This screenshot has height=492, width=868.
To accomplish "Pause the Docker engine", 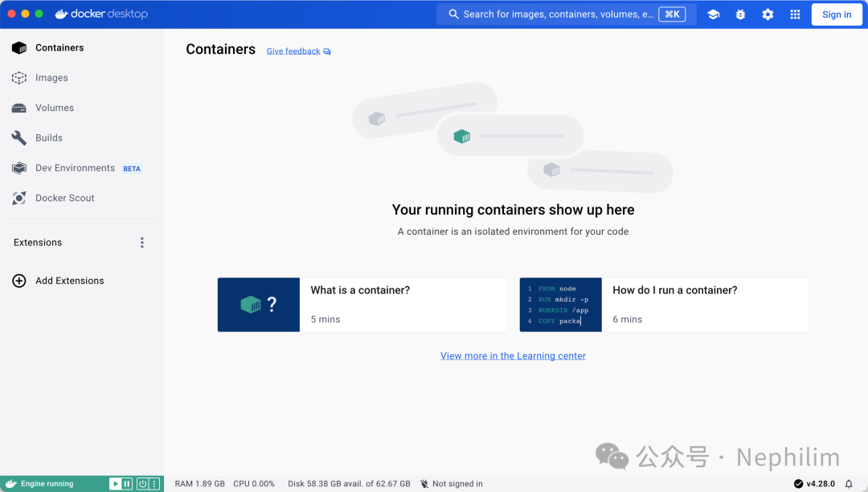I will pos(127,484).
